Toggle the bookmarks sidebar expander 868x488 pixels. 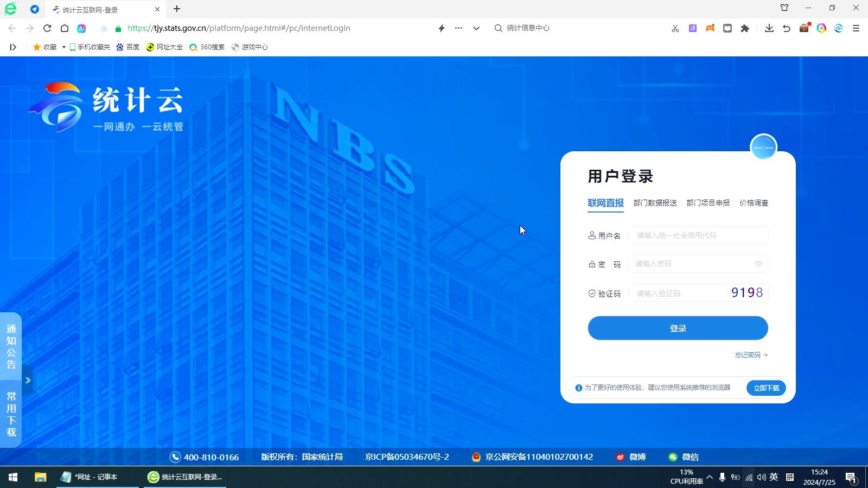tap(13, 47)
